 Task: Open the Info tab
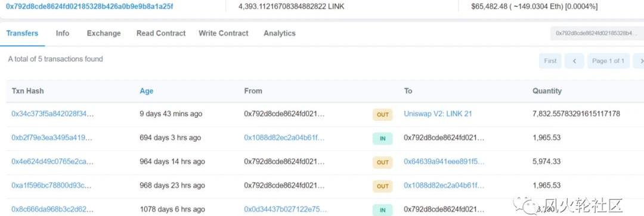63,33
